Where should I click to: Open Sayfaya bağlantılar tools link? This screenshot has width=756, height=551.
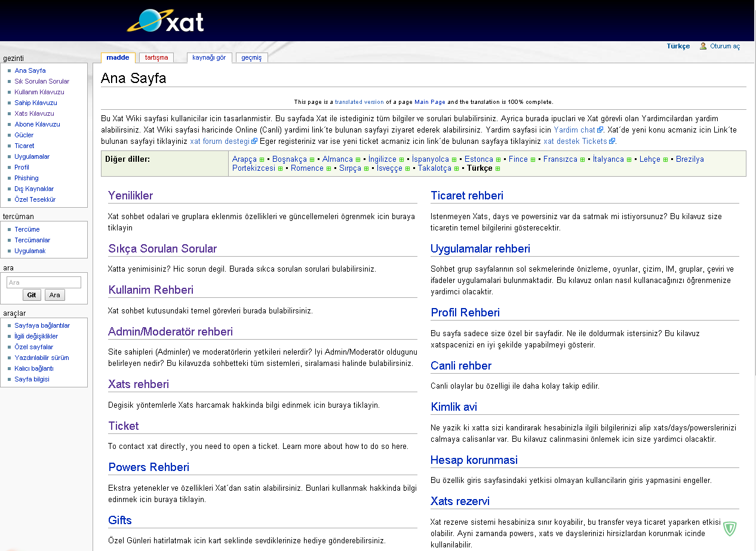point(42,325)
